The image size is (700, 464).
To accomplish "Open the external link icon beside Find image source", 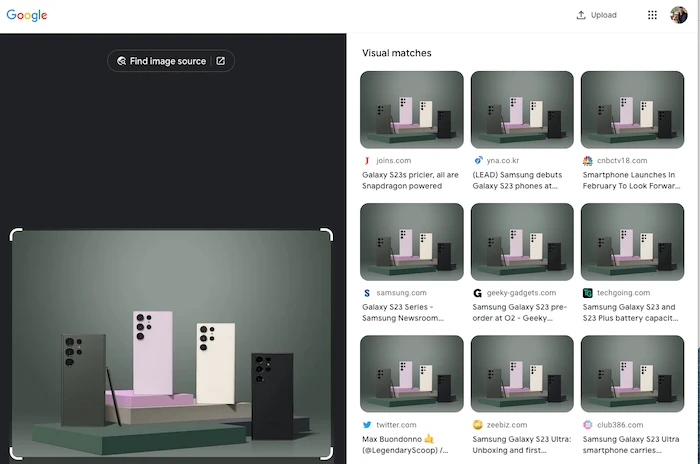I will 221,61.
